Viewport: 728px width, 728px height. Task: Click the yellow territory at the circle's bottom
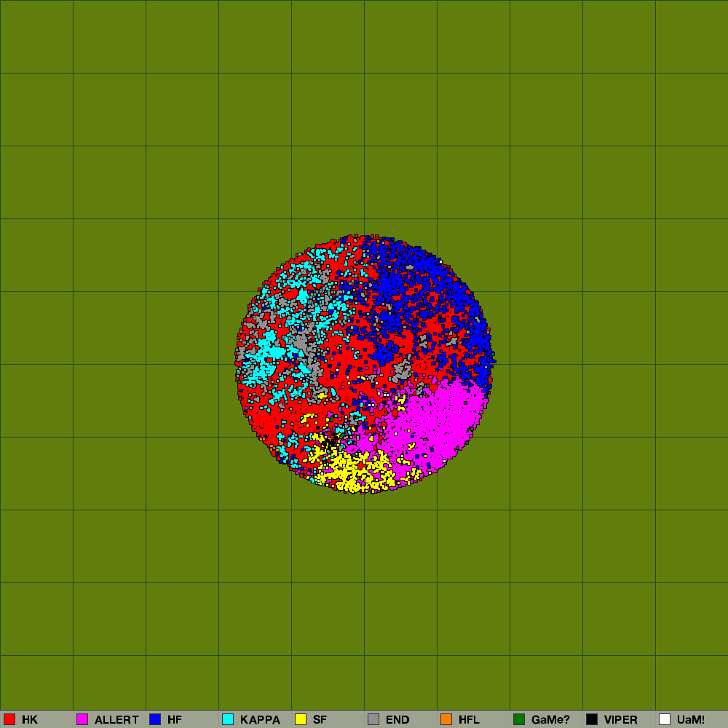pyautogui.click(x=349, y=470)
